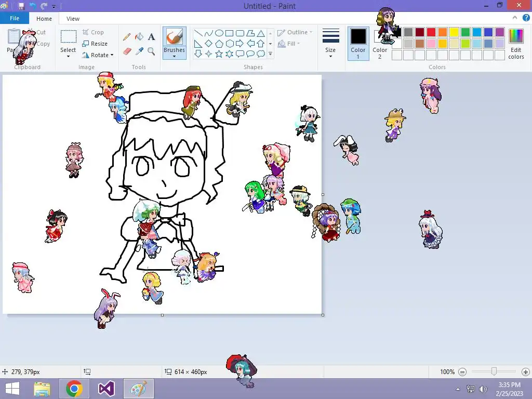Open the Select dropdown arrow

68,56
